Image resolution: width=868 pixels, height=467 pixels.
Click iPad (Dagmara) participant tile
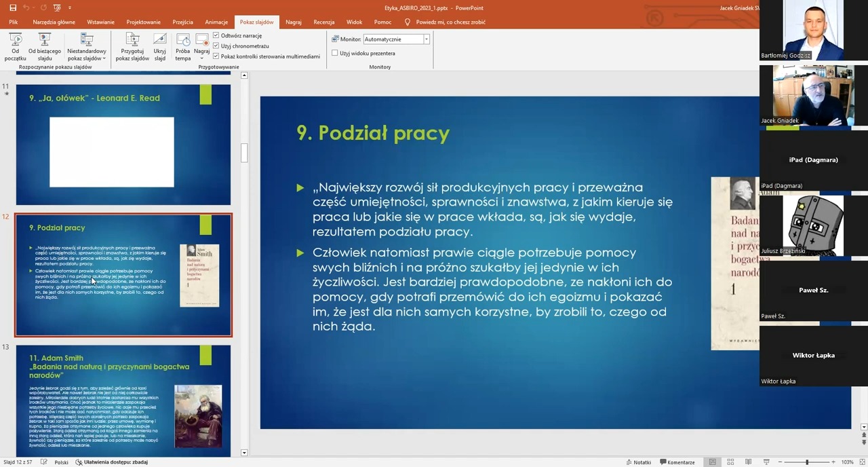click(x=813, y=160)
